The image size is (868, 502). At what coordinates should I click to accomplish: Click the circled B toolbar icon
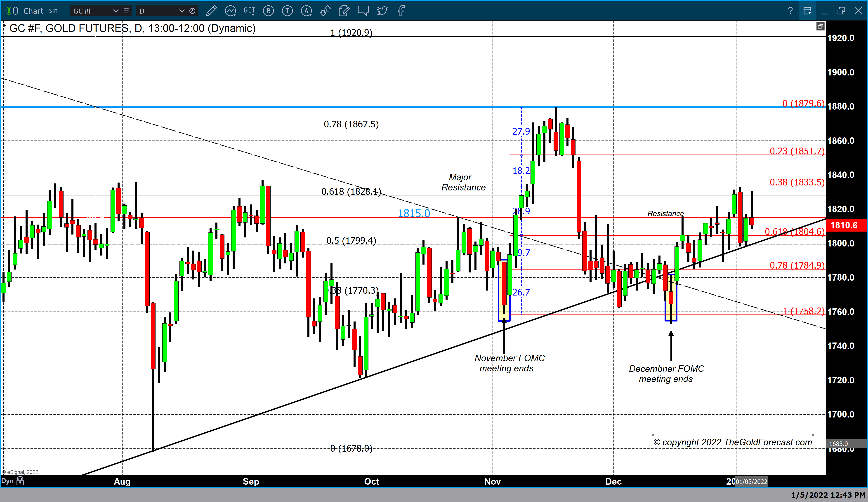coord(268,11)
